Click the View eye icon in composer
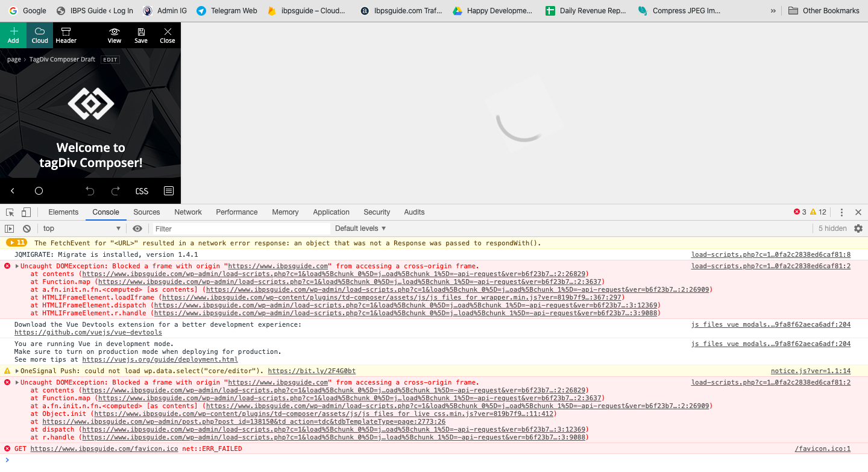This screenshot has height=472, width=868. (115, 36)
